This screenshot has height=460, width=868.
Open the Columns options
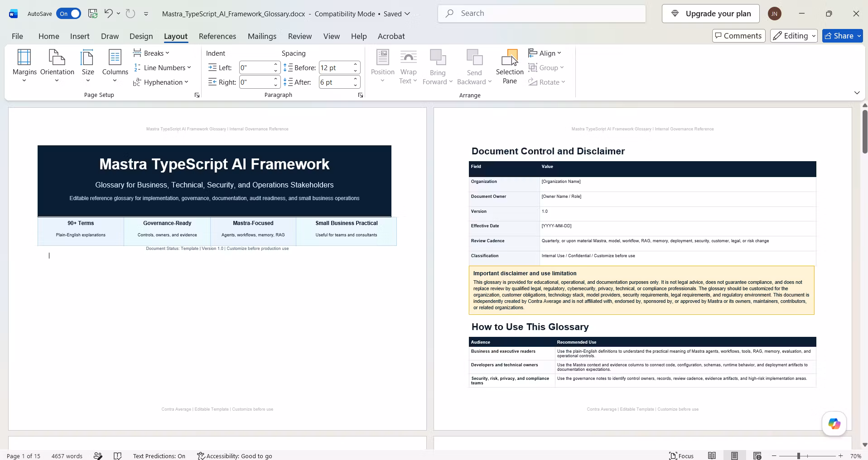[115, 66]
